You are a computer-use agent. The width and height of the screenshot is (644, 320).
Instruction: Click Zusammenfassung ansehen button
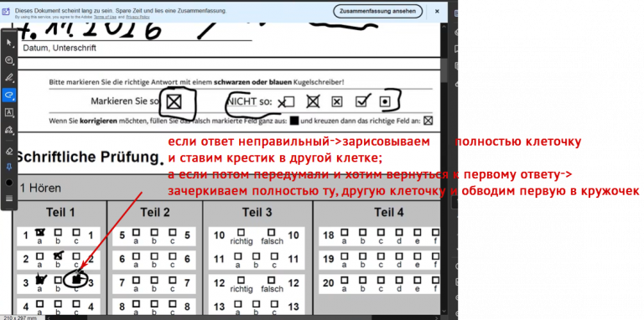pos(377,12)
